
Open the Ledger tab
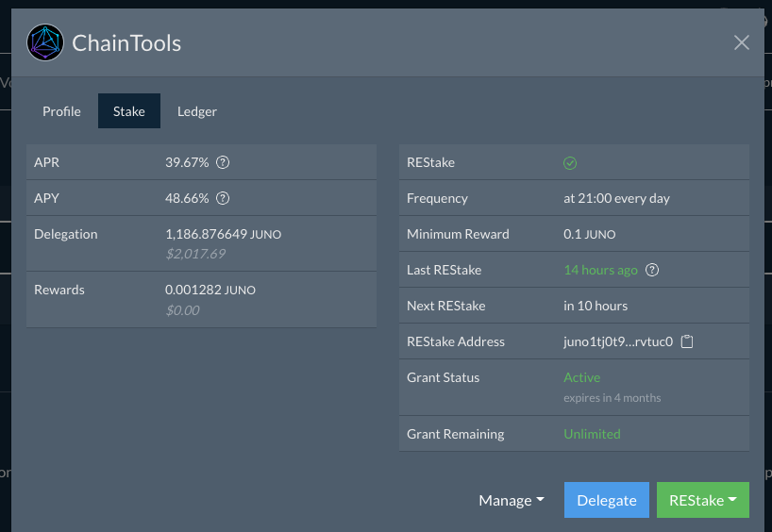197,111
